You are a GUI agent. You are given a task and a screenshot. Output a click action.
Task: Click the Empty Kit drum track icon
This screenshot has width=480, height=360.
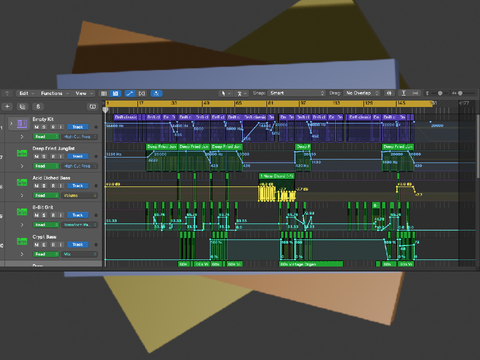click(x=22, y=123)
